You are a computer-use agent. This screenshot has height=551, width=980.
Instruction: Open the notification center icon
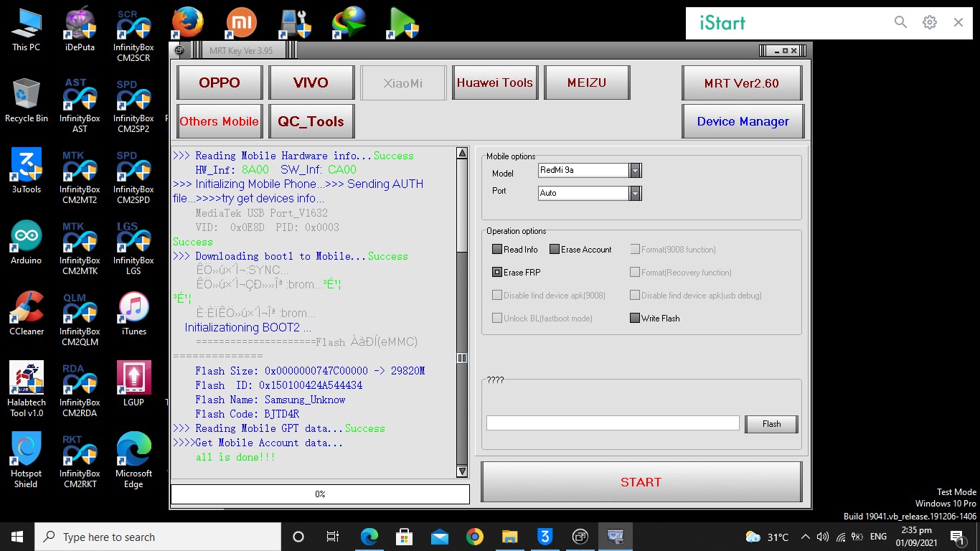[x=957, y=537]
